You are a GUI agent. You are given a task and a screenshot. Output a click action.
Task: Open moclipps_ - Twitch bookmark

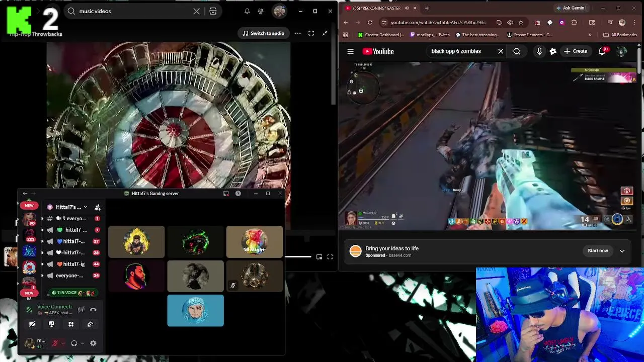click(430, 35)
